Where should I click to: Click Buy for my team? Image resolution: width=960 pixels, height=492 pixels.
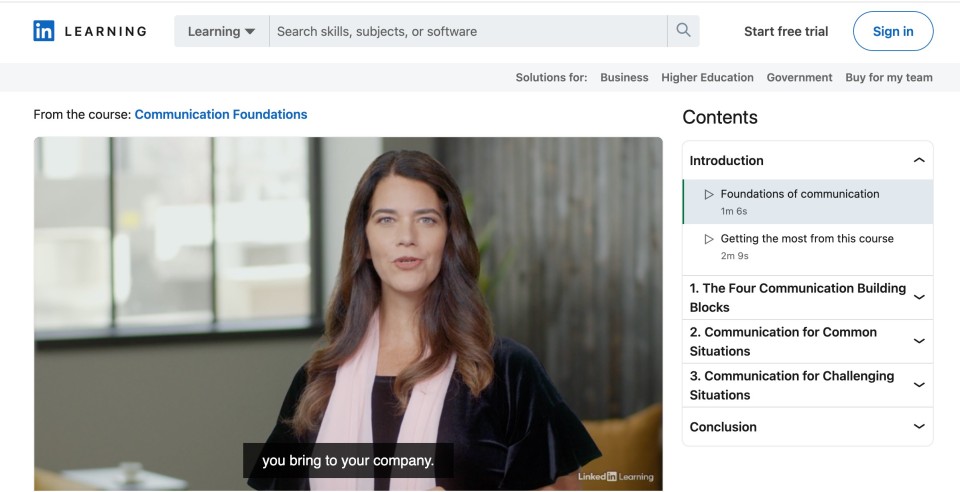click(x=888, y=78)
